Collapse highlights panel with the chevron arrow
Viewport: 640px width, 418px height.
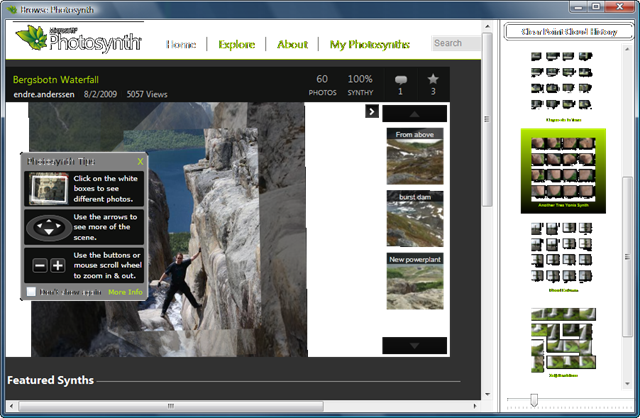(x=370, y=112)
